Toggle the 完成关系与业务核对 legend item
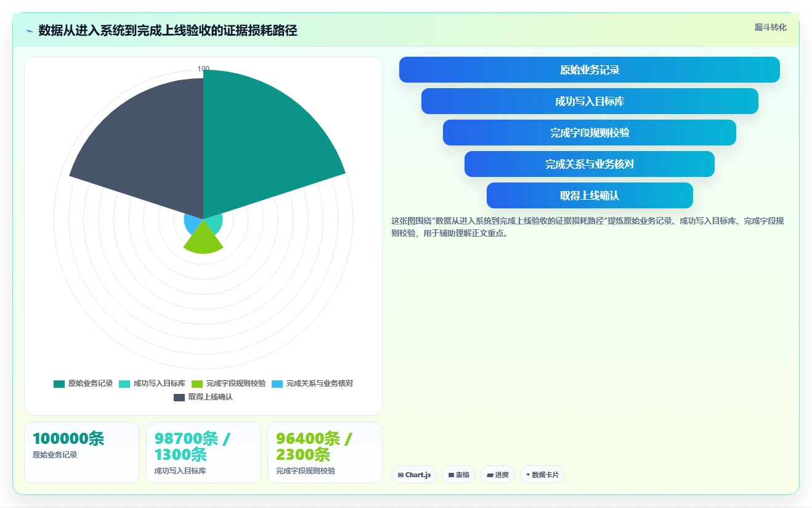The image size is (812, 508). pos(312,383)
